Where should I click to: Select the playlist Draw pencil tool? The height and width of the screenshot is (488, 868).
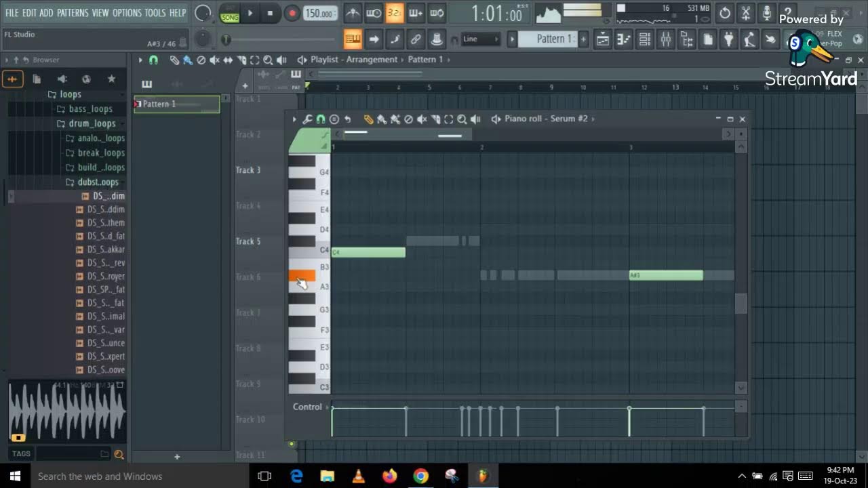pos(174,60)
